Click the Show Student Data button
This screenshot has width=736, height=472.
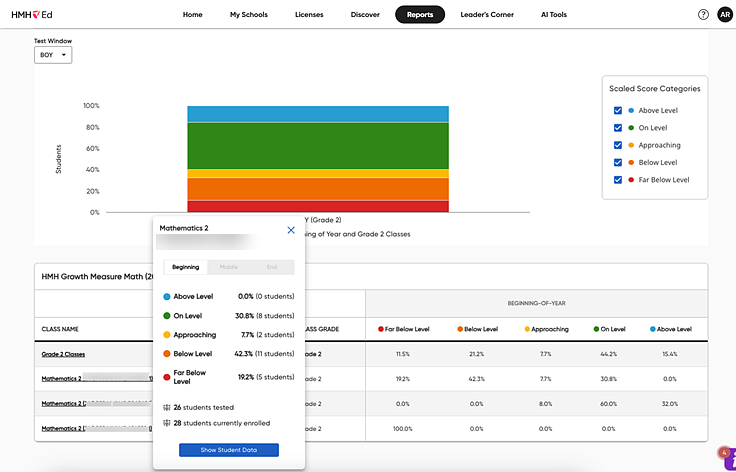click(x=229, y=450)
